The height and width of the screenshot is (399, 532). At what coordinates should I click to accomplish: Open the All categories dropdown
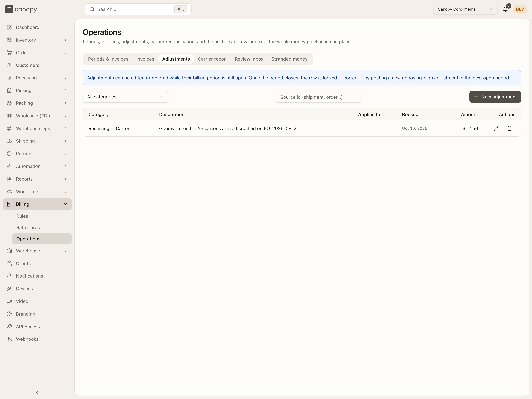tap(125, 97)
